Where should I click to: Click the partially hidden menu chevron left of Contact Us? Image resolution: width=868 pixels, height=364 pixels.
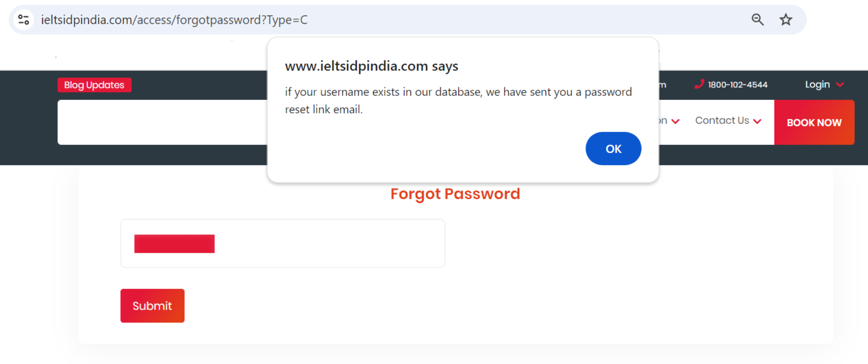point(675,121)
